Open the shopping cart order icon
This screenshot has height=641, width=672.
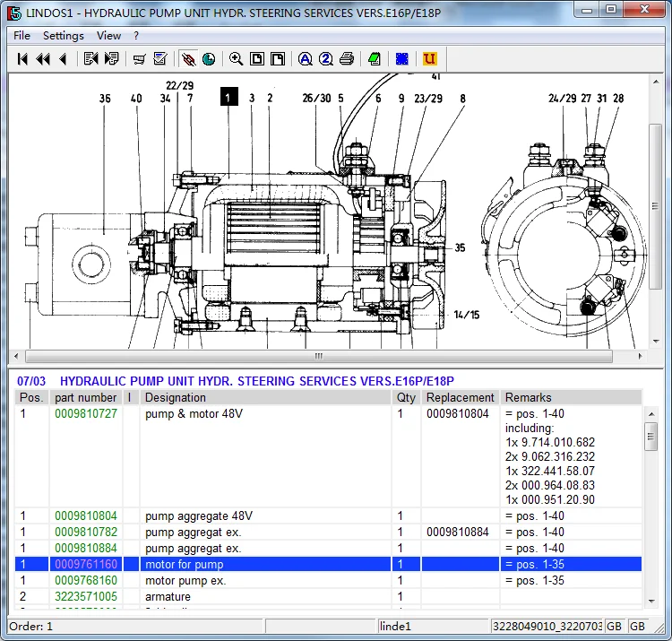coord(140,59)
